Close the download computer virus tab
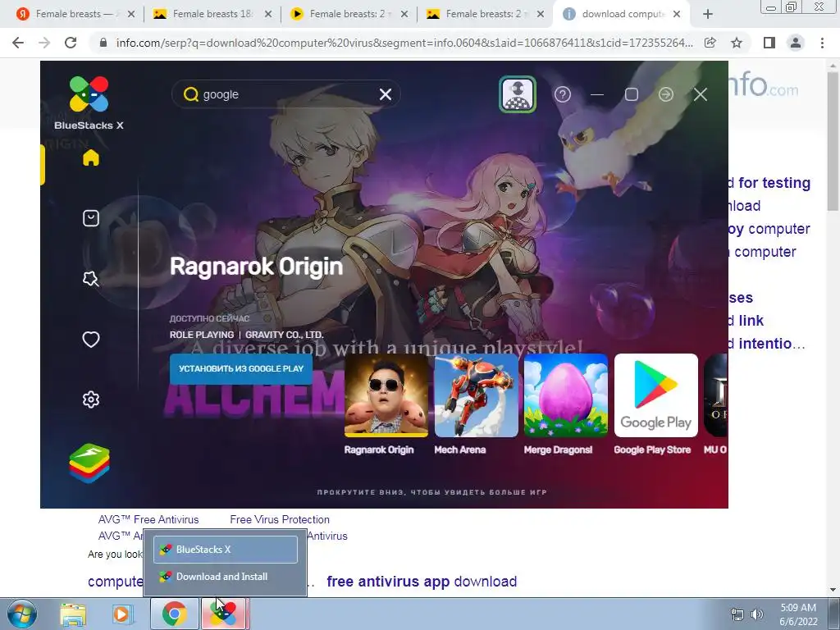Screen dimensions: 840x630 pos(677,14)
